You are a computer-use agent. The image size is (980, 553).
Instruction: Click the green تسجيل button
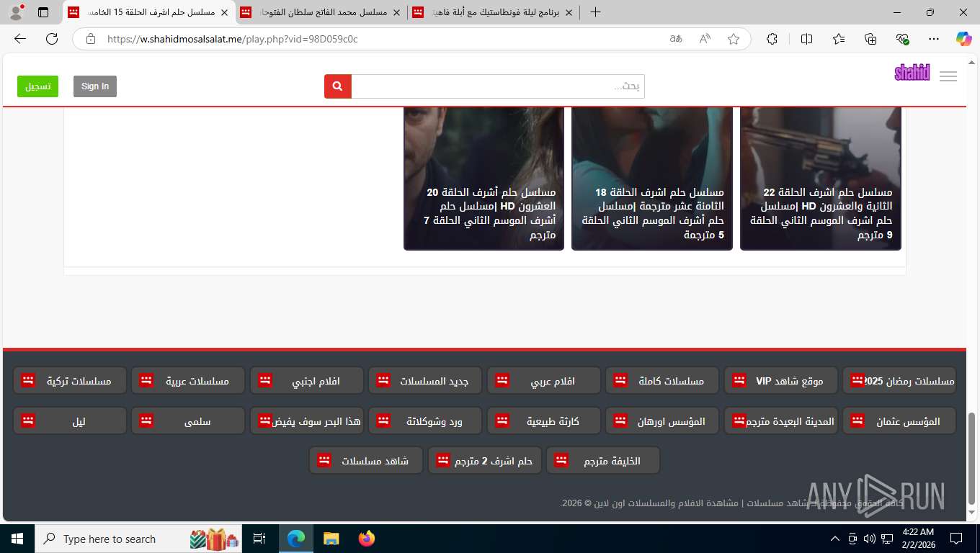37,86
